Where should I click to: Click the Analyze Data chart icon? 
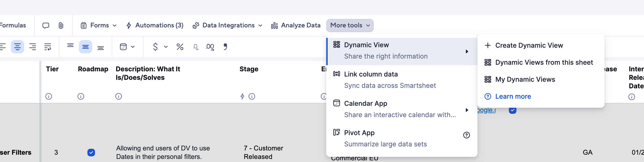[x=274, y=25]
